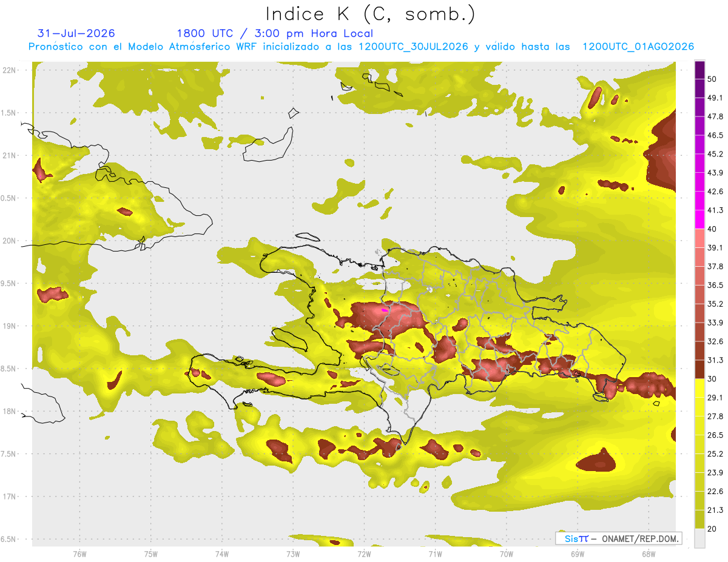The width and height of the screenshot is (728, 562).
Task: Click the "6.5N" latitude label
Action: (9, 540)
